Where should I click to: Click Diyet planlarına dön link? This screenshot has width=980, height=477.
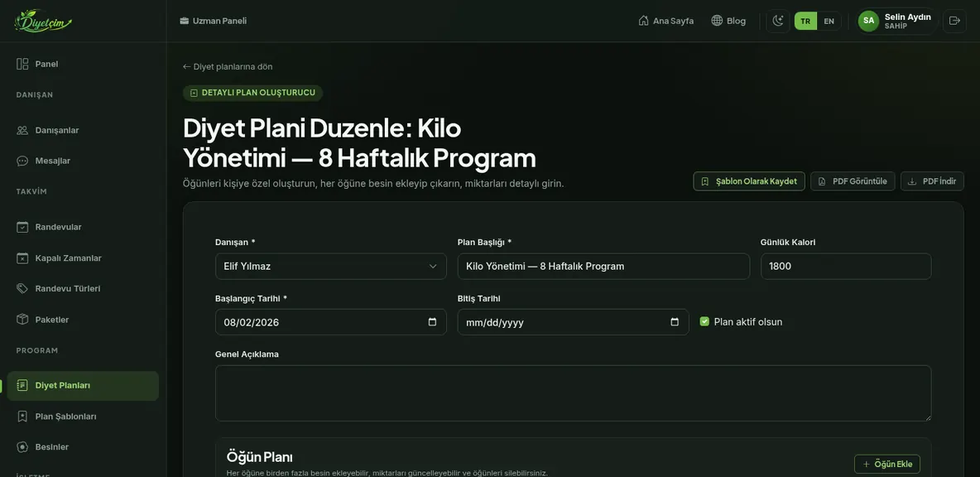coord(228,67)
